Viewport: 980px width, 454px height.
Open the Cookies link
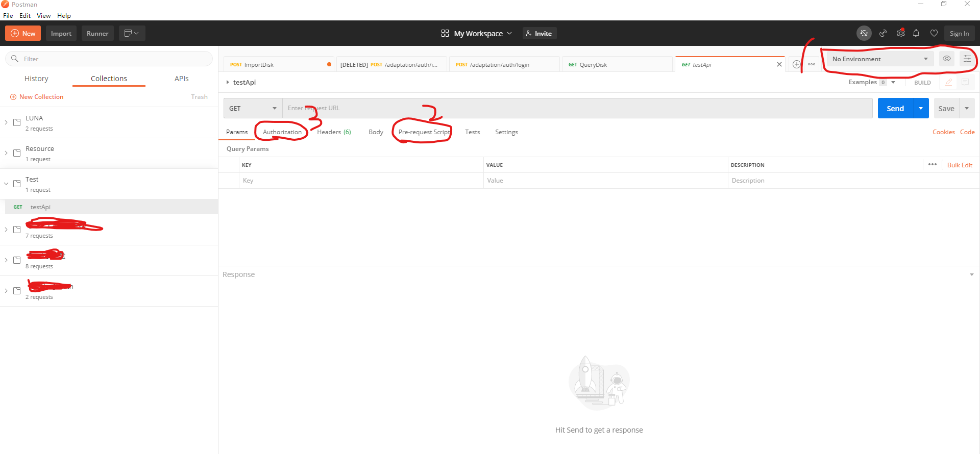click(x=943, y=132)
